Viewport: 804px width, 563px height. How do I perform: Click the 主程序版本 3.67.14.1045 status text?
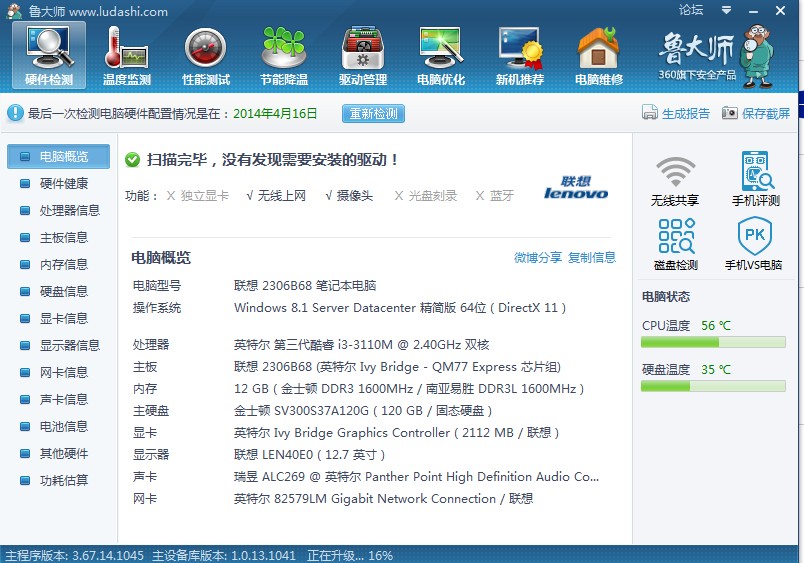pos(74,555)
